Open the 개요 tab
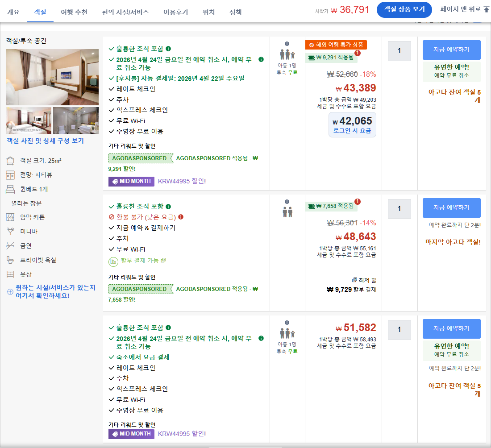This screenshot has height=448, width=491. [x=13, y=12]
